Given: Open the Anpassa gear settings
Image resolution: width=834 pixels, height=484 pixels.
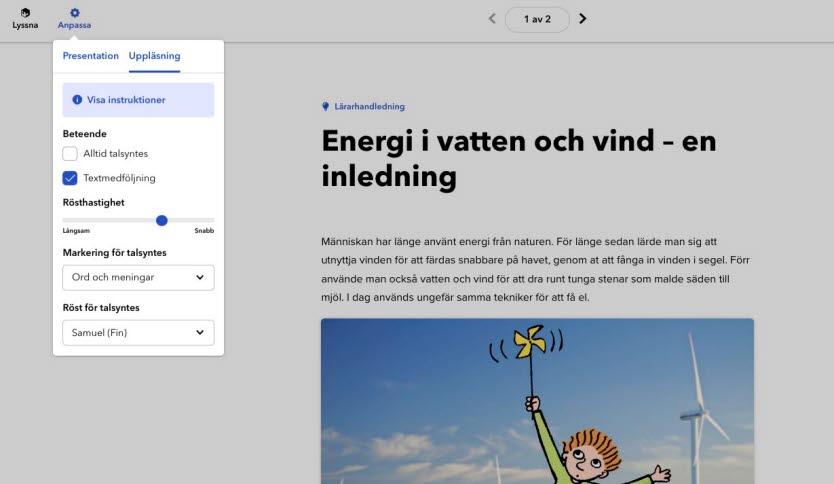Looking at the screenshot, I should (x=74, y=19).
